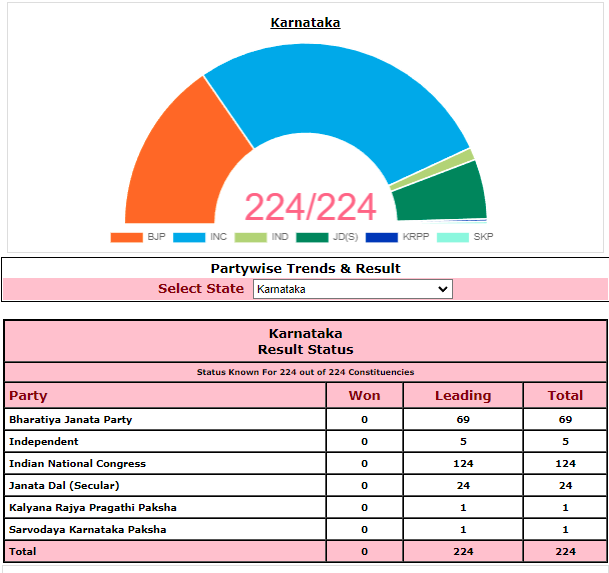The image size is (609, 573).
Task: Click the Won value 0 for Bharatiya Janata Party
Action: coord(364,420)
